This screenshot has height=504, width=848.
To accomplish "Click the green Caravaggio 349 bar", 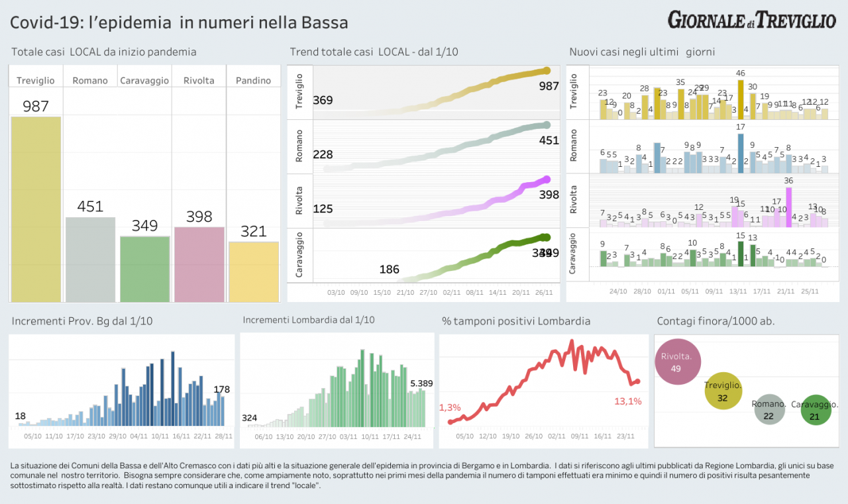I will coord(144,269).
